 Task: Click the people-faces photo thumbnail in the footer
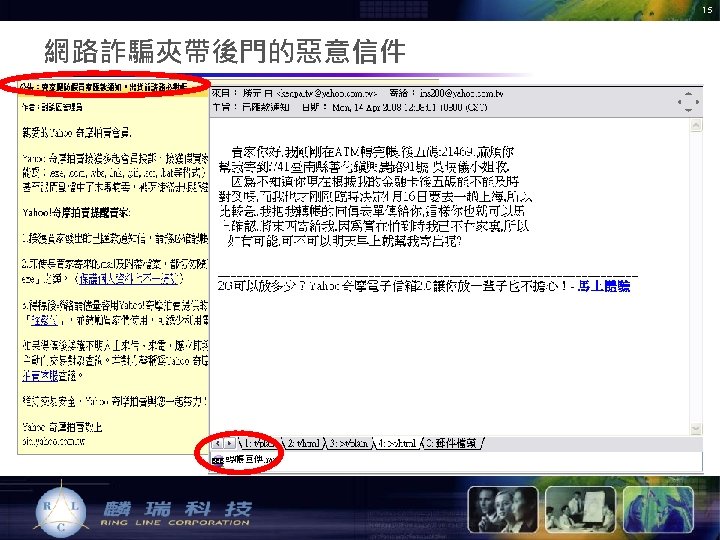point(503,509)
